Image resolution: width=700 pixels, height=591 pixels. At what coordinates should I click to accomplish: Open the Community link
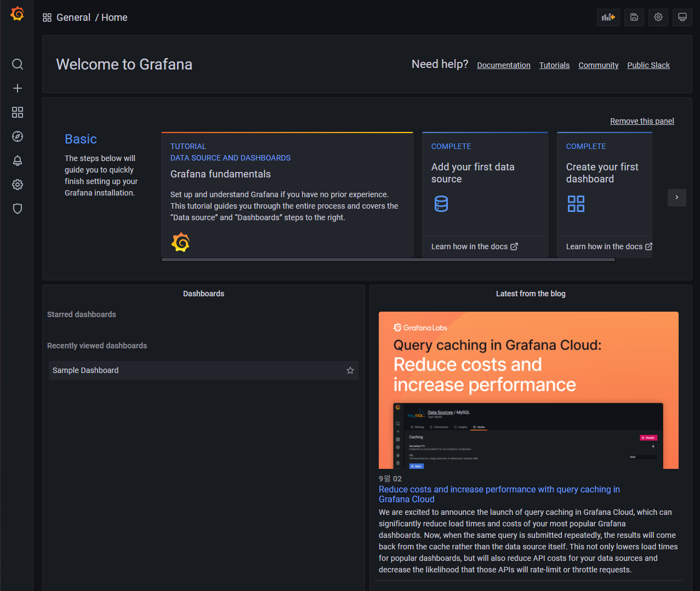click(x=599, y=65)
